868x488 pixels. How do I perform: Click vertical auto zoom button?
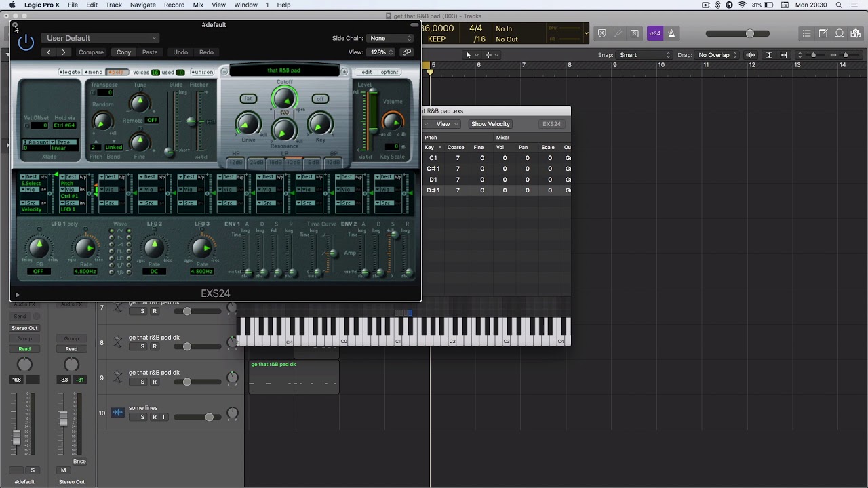coord(769,55)
